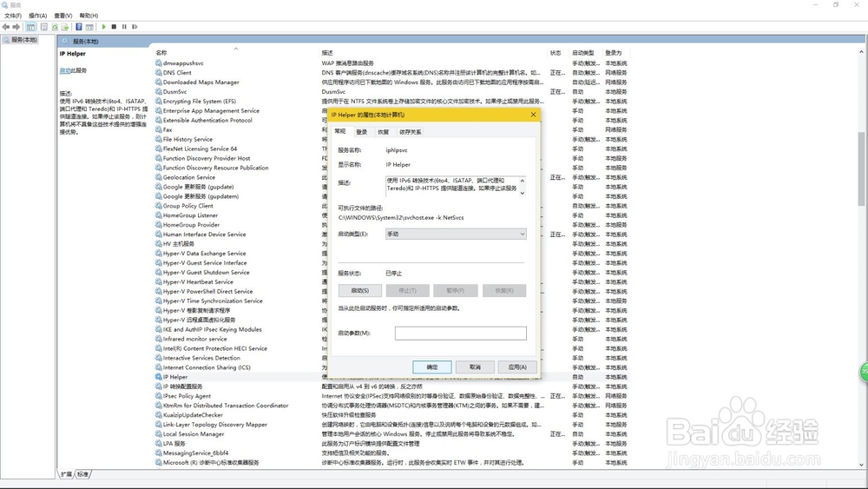The width and height of the screenshot is (868, 489).
Task: Switch to the 恢复 tab in properties dialog
Action: pos(383,132)
